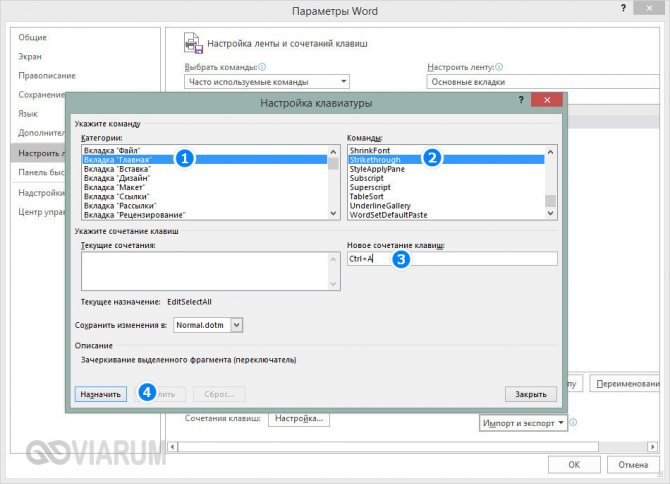Click the disabled Сброс... button
Image resolution: width=670 pixels, height=484 pixels.
tap(219, 394)
